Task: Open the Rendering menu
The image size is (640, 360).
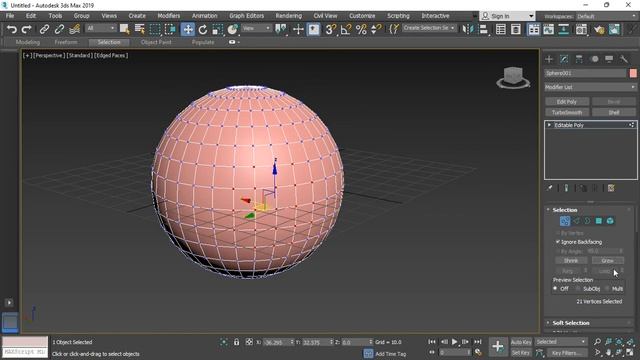Action: (289, 16)
